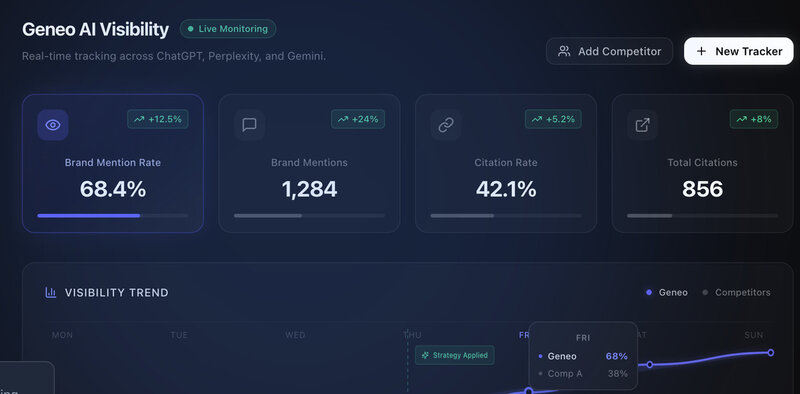Click the plus icon in New Tracker button
The image size is (800, 394).
702,51
